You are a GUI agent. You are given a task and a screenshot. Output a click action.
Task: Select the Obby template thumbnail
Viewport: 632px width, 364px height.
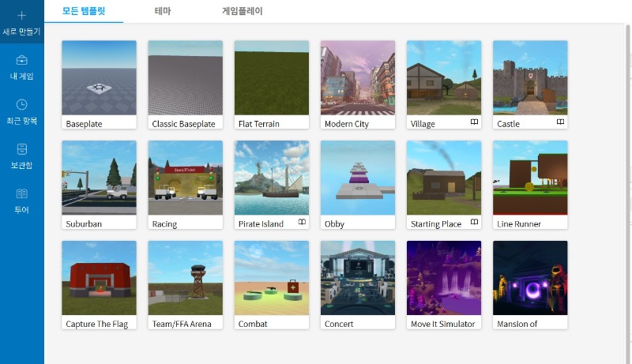(x=358, y=178)
